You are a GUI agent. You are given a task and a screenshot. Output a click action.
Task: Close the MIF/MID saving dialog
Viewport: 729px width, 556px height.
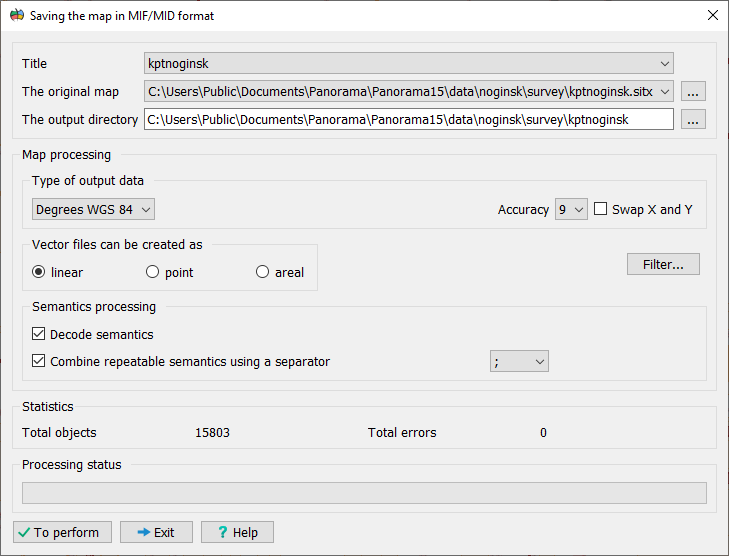(x=712, y=16)
